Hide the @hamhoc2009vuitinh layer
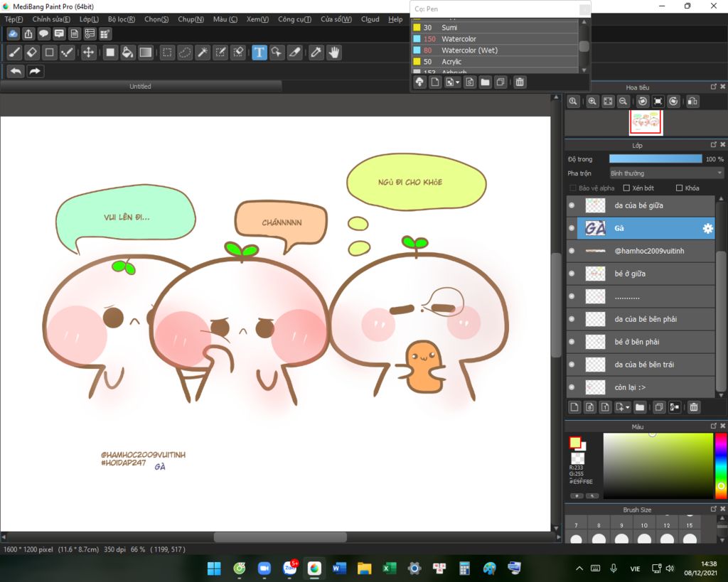Viewport: 728px width, 582px height. (x=572, y=251)
